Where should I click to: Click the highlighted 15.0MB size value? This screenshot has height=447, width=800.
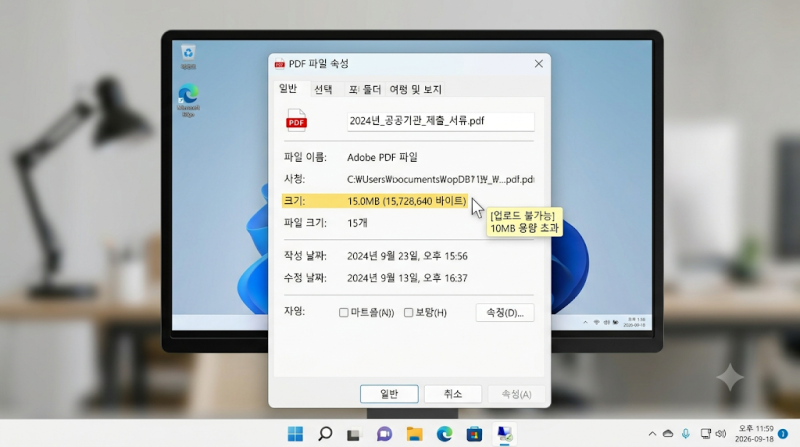click(x=407, y=201)
